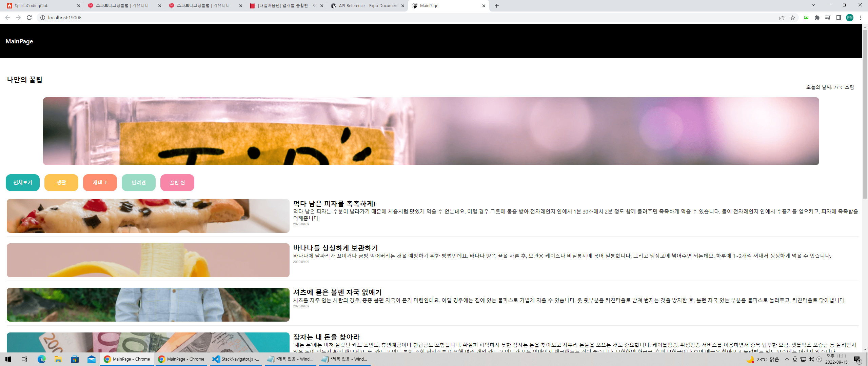
Task: Click the browser forward arrow
Action: (x=18, y=18)
